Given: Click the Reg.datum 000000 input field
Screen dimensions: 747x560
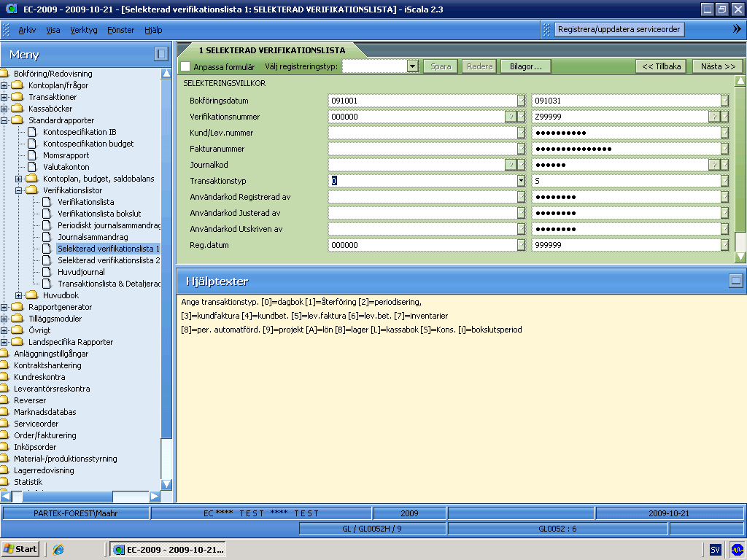Looking at the screenshot, I should pyautogui.click(x=423, y=245).
